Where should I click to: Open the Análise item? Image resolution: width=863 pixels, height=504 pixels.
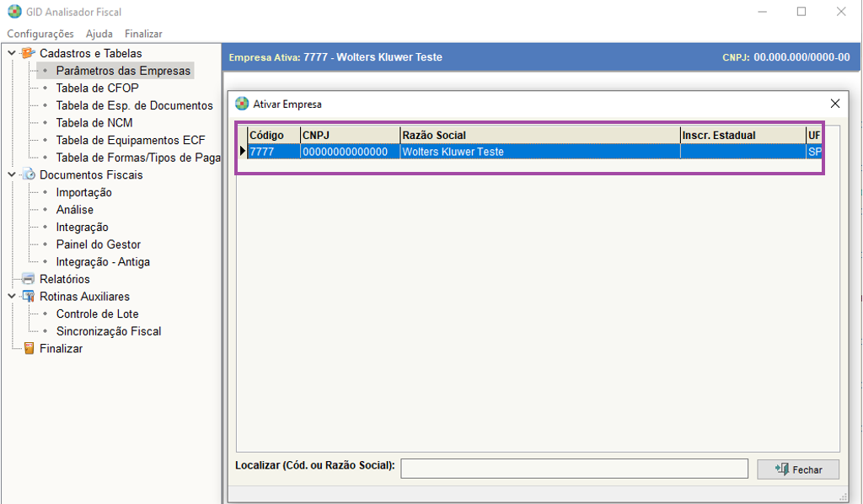click(x=75, y=210)
